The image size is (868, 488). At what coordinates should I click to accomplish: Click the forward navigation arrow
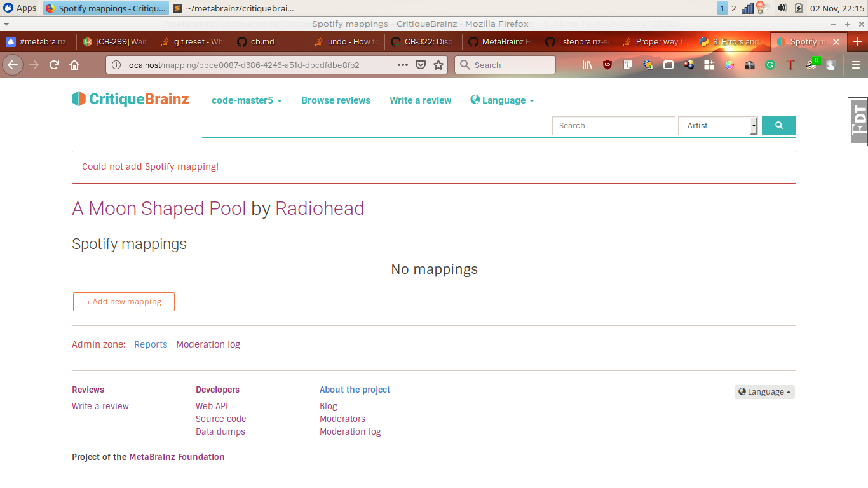point(34,65)
